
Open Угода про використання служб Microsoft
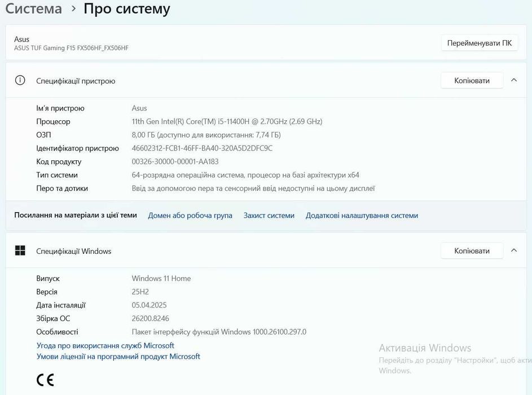click(x=105, y=345)
